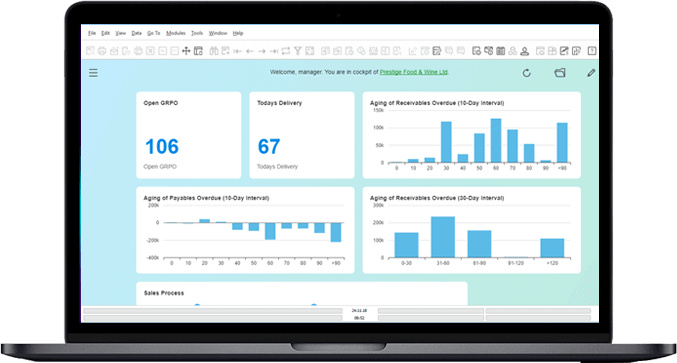The height and width of the screenshot is (363, 677).
Task: Go to last record arrow
Action: click(274, 51)
